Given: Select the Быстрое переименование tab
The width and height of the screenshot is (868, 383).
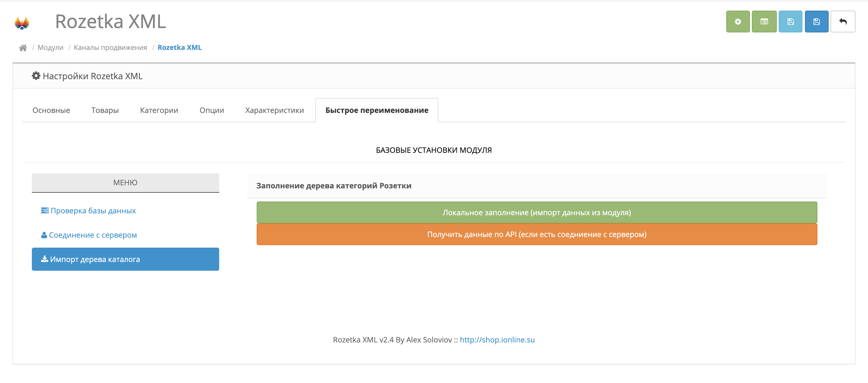Looking at the screenshot, I should [x=377, y=110].
